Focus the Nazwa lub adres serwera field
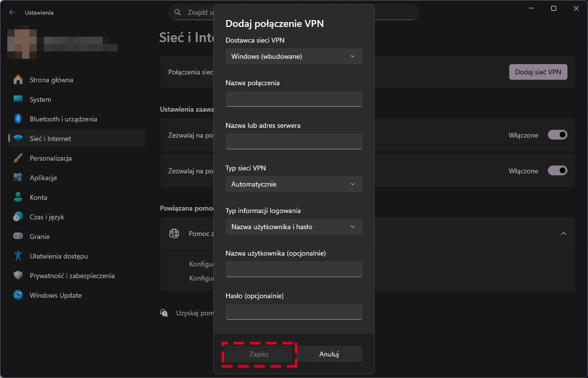 coord(294,142)
